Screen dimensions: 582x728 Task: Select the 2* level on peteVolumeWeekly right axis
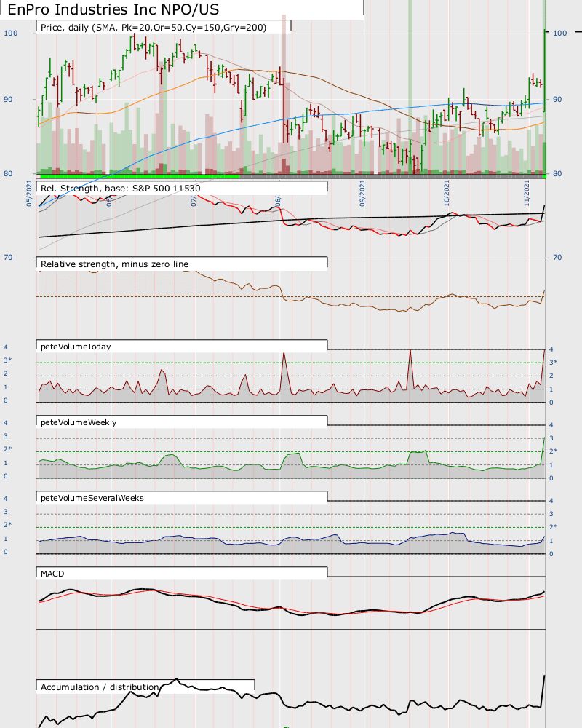pyautogui.click(x=553, y=451)
